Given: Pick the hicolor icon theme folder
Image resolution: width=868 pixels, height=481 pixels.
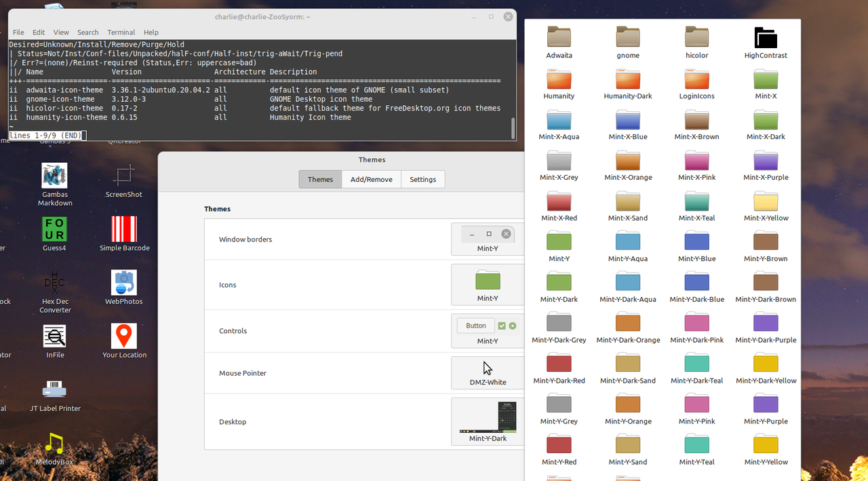Looking at the screenshot, I should pos(696,43).
